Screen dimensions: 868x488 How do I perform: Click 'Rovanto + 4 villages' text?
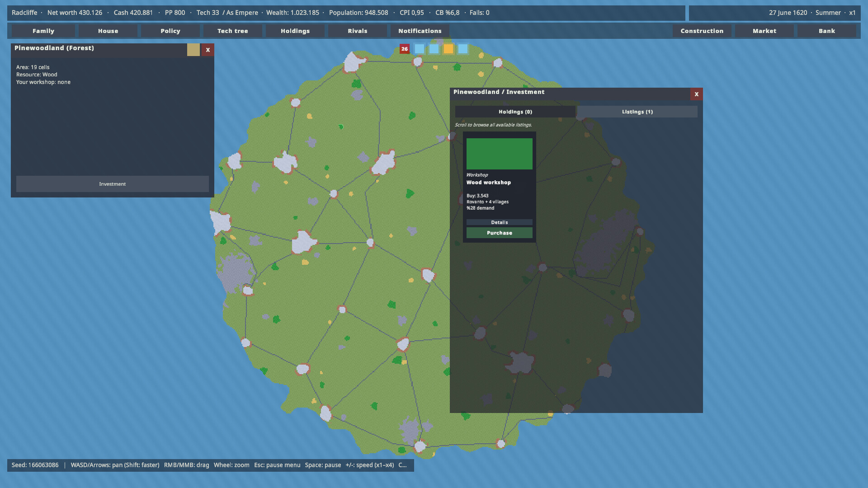click(x=487, y=202)
